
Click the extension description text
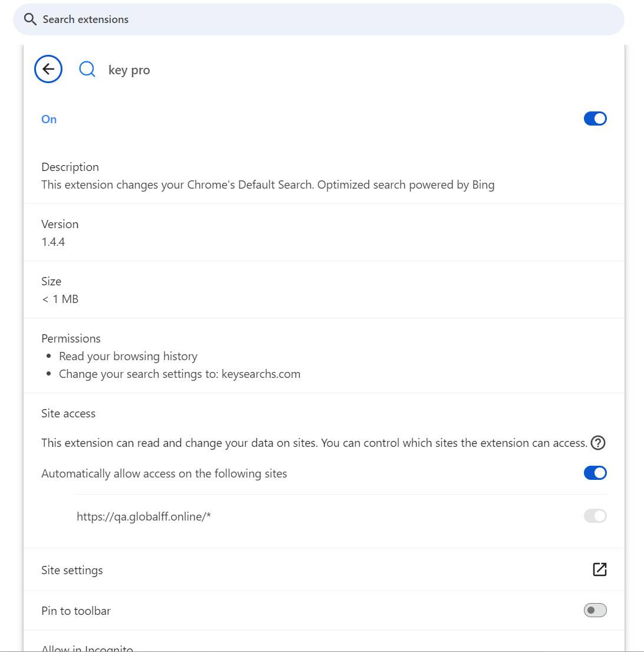tap(267, 185)
